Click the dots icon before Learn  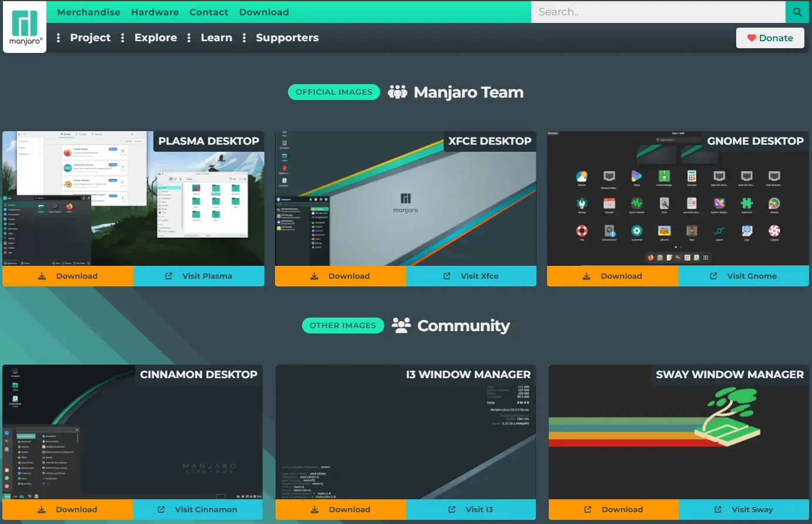[189, 38]
